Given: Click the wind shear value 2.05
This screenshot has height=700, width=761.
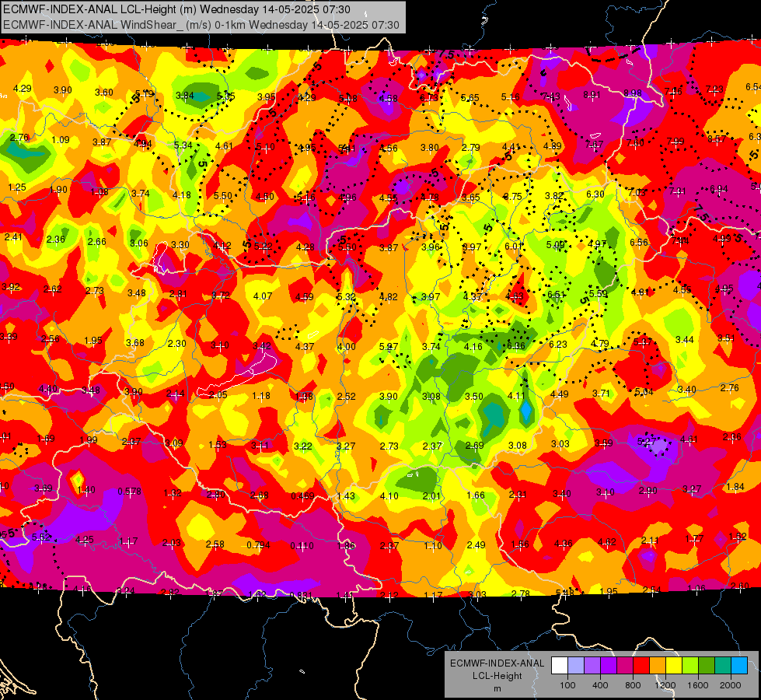Looking at the screenshot, I should coord(218,395).
